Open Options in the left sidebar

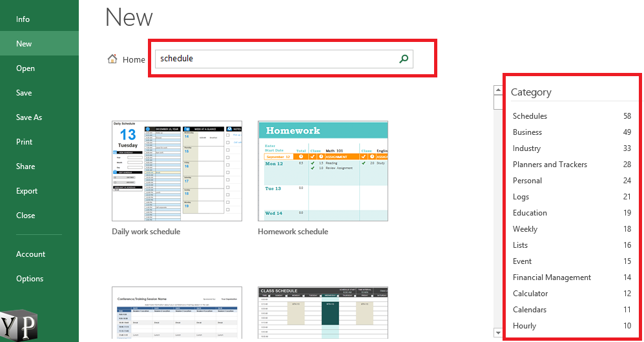(30, 279)
